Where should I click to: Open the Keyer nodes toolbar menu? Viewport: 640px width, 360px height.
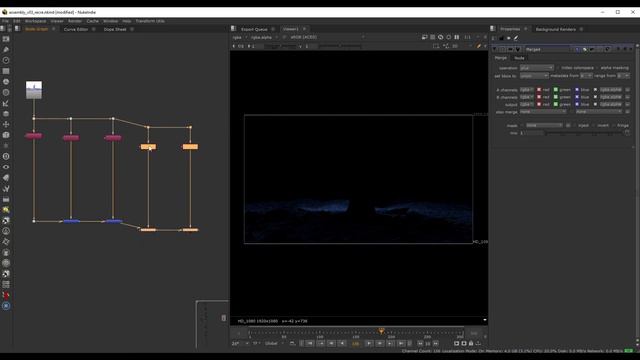[6, 103]
